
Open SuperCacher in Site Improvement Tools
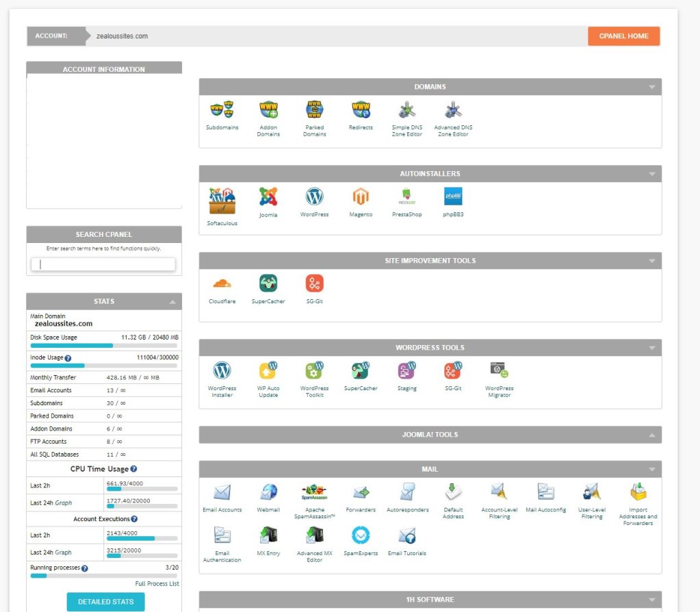pyautogui.click(x=268, y=283)
